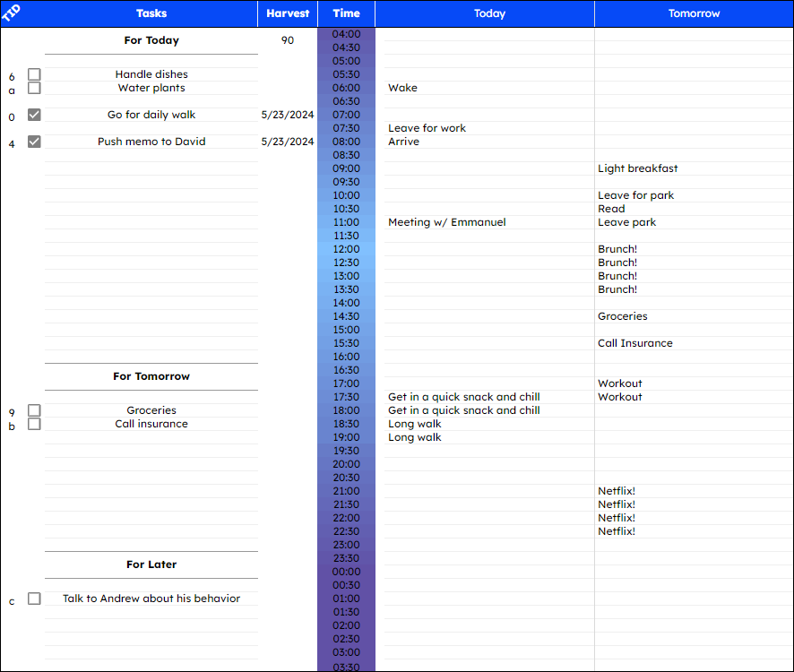Click the TTD logo in the corner
The width and height of the screenshot is (794, 672).
pos(13,13)
